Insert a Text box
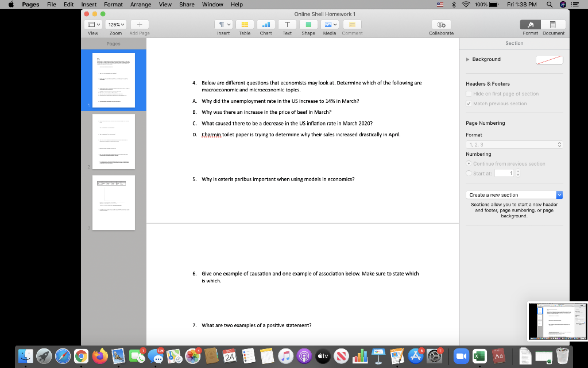This screenshot has height=368, width=588. pyautogui.click(x=287, y=24)
